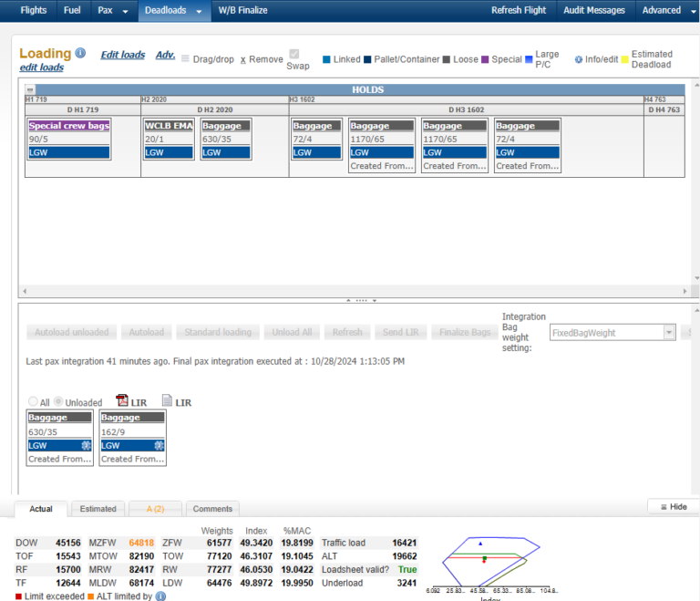The image size is (700, 601).
Task: Open Audit Messages
Action: [594, 10]
